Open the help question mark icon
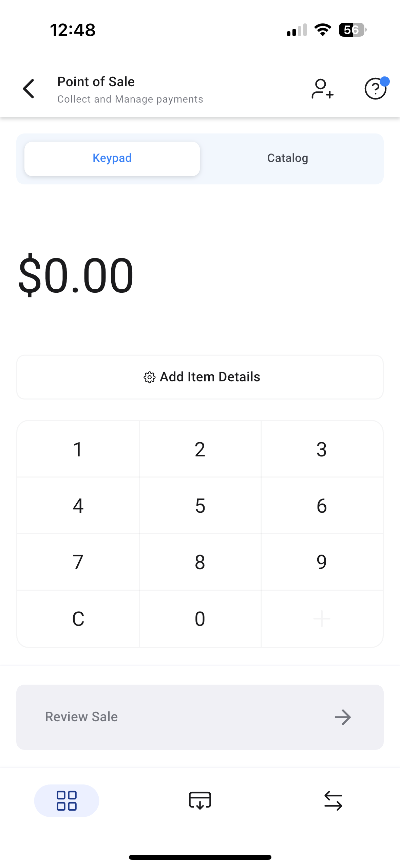The image size is (400, 868). click(375, 89)
